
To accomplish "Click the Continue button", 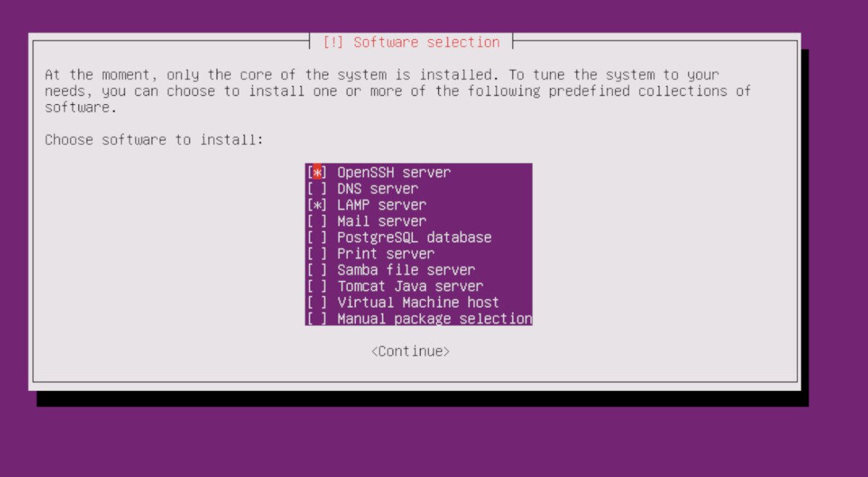I will coord(410,352).
